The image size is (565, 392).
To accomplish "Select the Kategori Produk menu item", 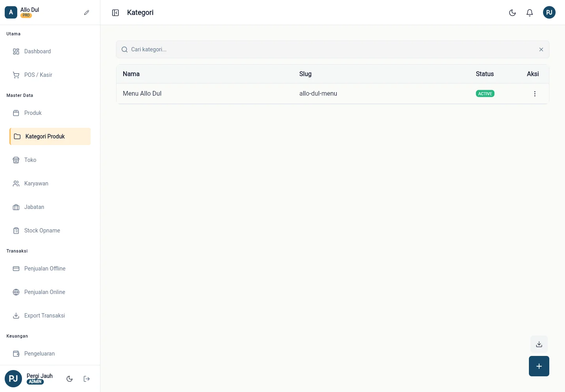I will pyautogui.click(x=50, y=136).
